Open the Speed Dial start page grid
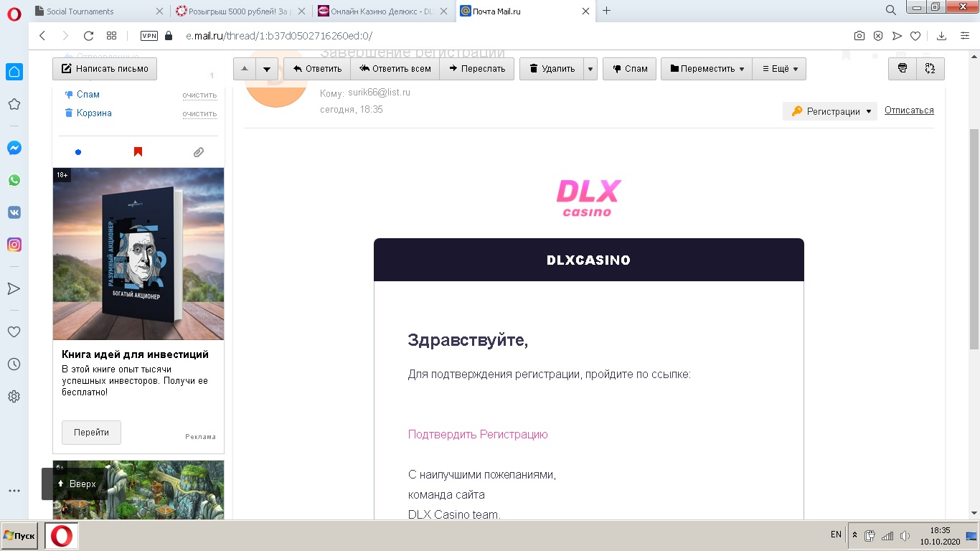 [111, 36]
